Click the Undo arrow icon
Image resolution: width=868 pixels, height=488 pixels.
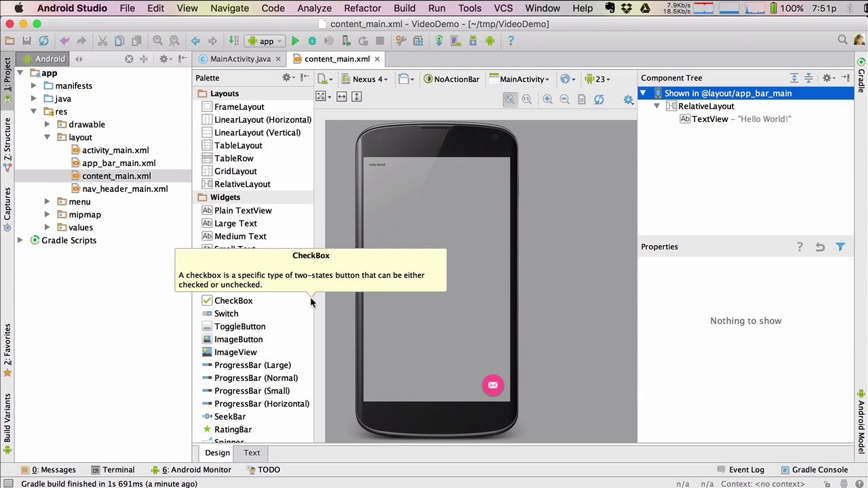[x=64, y=41]
